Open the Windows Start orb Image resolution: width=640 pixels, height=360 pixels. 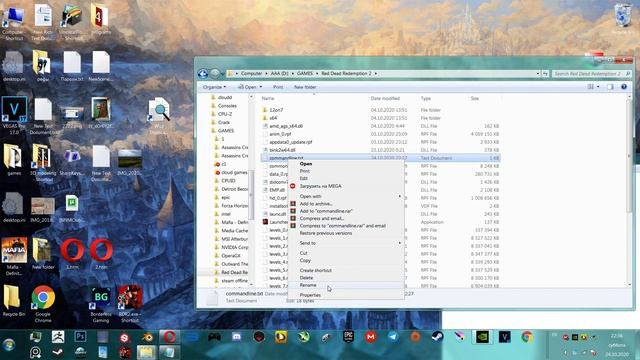coord(9,345)
